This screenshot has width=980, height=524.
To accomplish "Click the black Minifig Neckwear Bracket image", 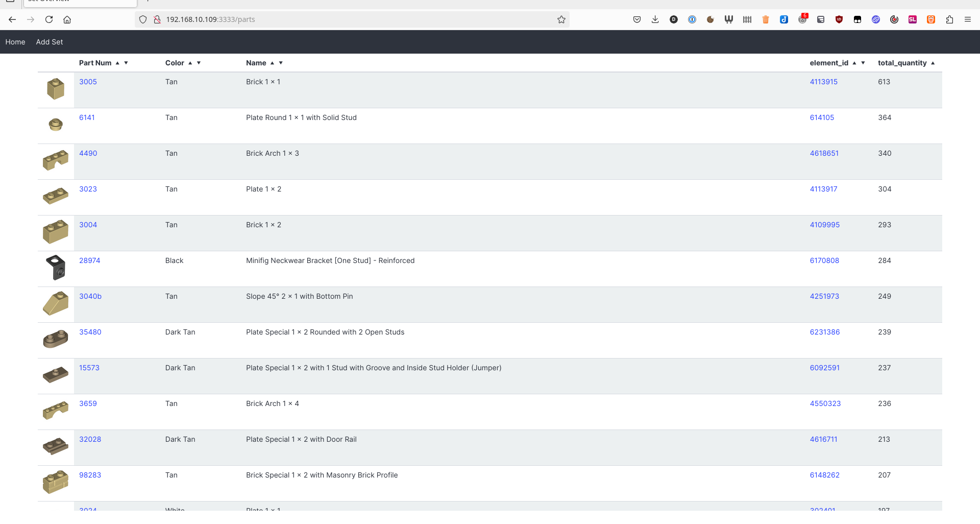I will (56, 268).
